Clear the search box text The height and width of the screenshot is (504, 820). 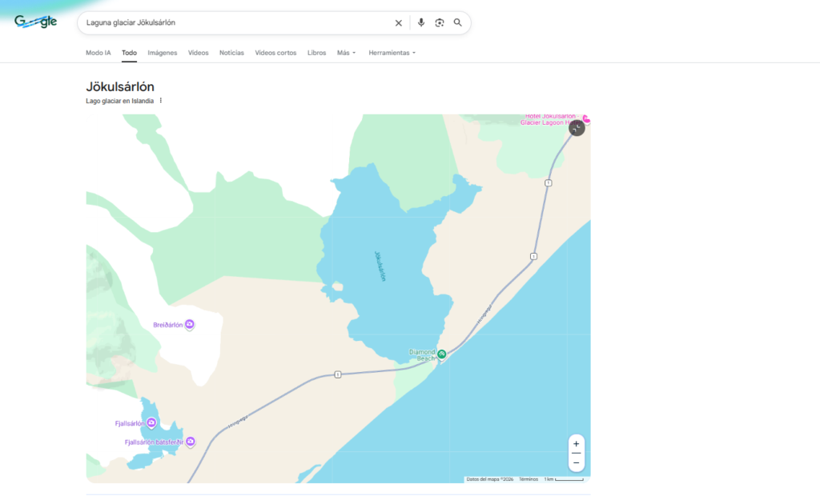[x=399, y=23]
